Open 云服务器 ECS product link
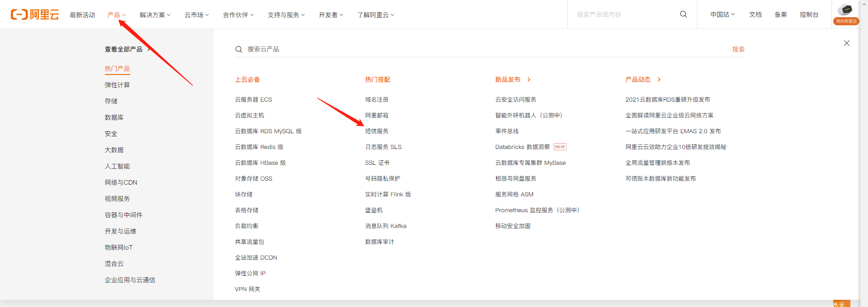The height and width of the screenshot is (307, 868). coord(253,99)
